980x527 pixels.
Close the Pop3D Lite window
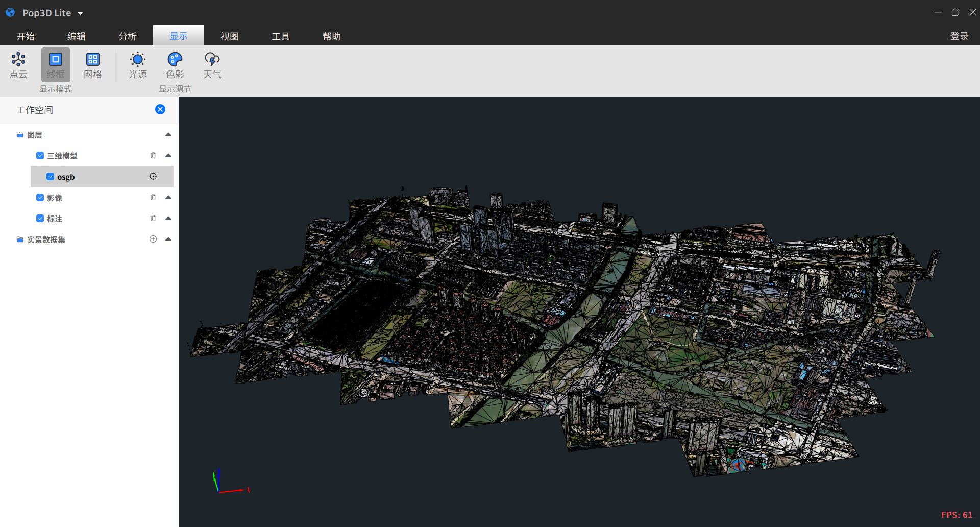point(973,12)
